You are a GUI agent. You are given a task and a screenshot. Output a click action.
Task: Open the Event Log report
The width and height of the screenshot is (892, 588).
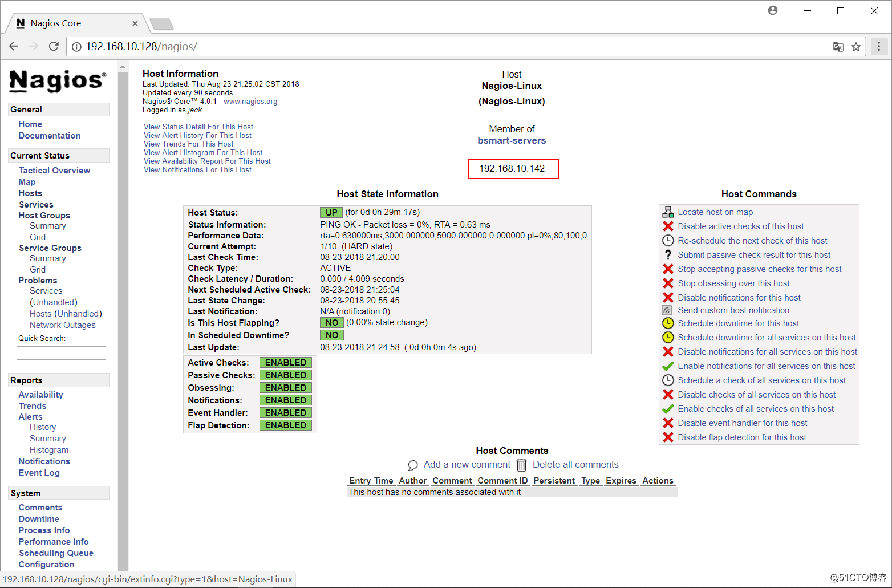point(39,473)
